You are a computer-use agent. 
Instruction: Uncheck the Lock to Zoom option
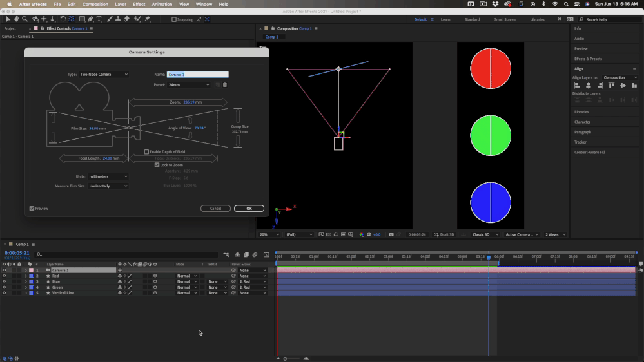click(x=157, y=165)
